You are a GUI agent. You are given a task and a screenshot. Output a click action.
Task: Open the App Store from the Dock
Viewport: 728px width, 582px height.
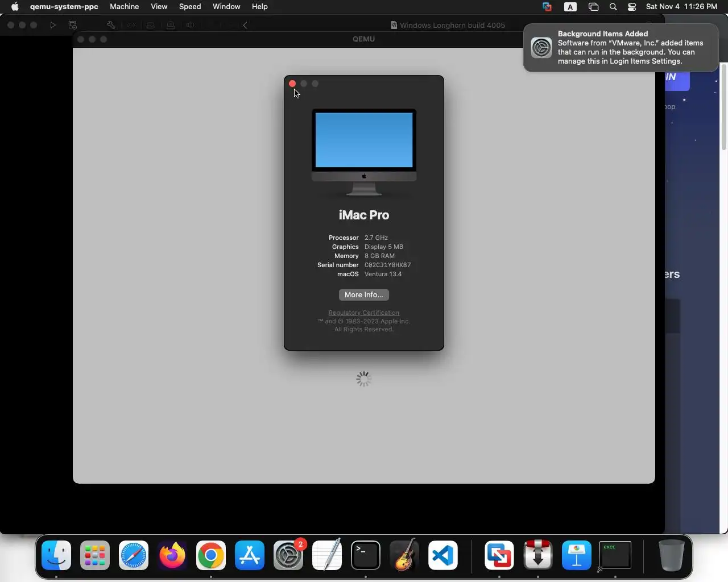[250, 555]
